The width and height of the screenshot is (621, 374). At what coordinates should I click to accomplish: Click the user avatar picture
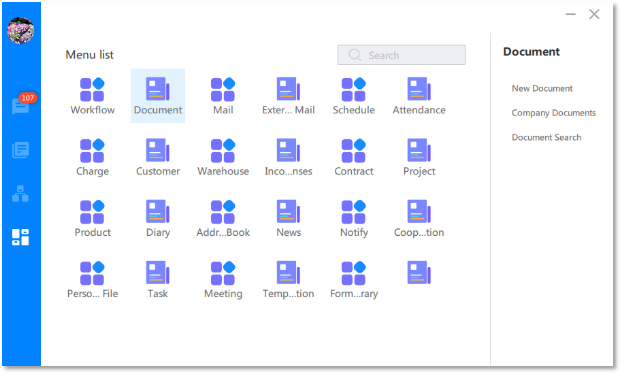[x=21, y=30]
